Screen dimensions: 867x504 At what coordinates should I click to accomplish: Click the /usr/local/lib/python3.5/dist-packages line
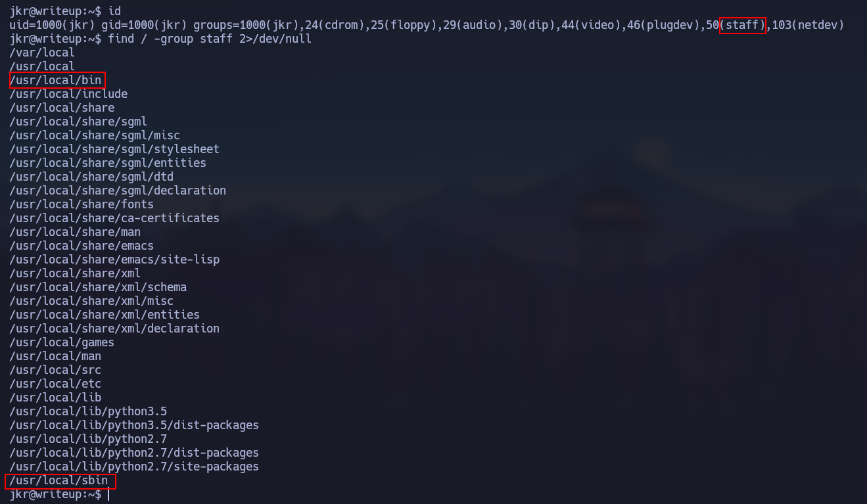click(x=134, y=425)
